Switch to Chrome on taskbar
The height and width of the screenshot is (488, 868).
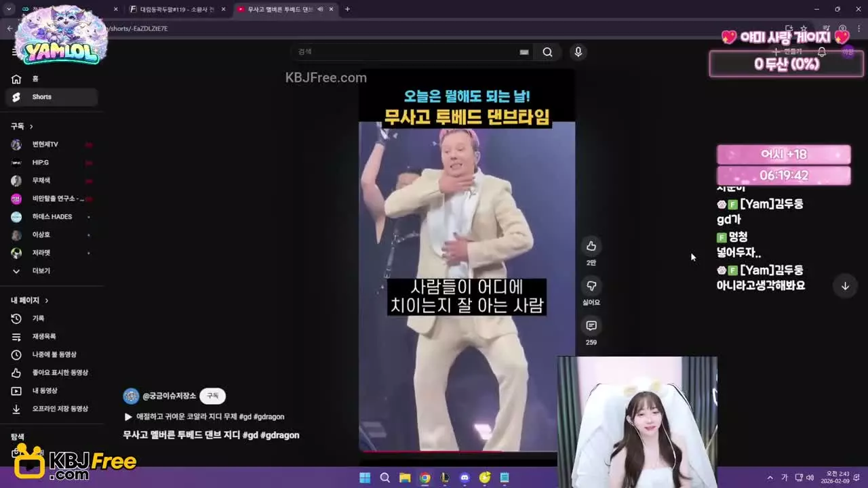point(425,478)
